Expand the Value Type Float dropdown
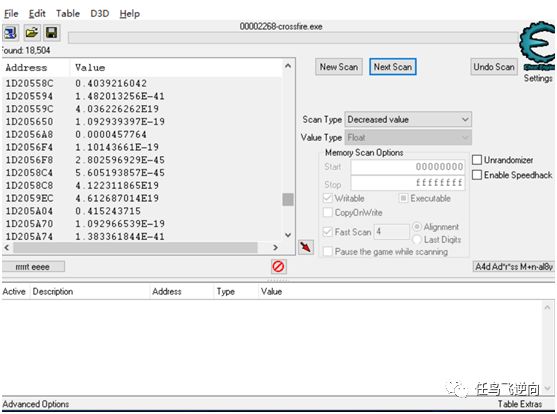This screenshot has width=557, height=414. click(408, 138)
